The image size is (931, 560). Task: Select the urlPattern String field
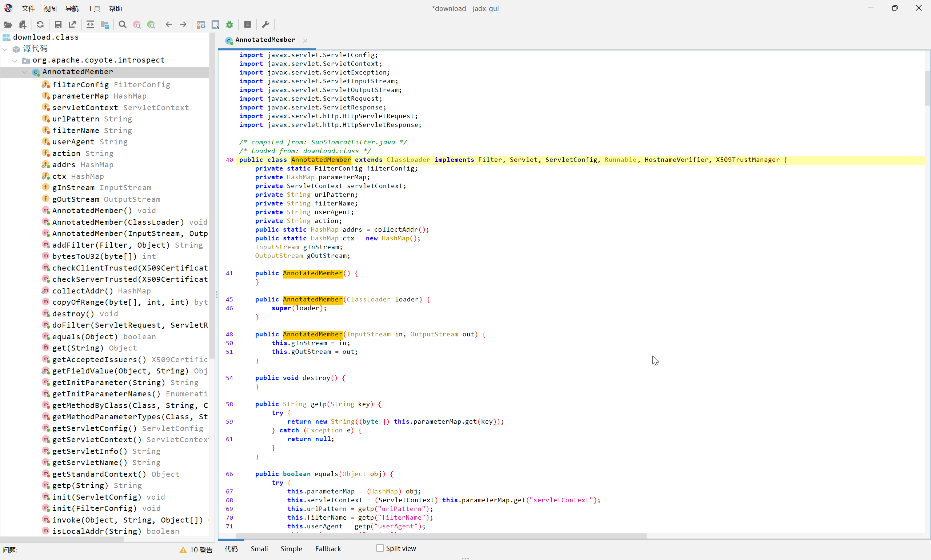click(x=92, y=119)
